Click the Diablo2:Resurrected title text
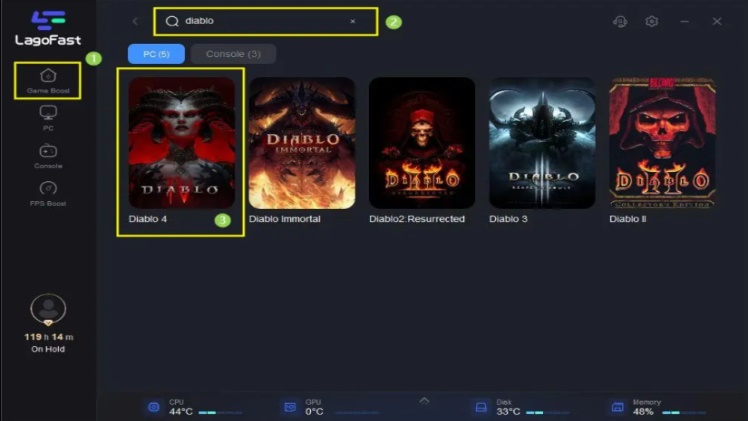748x421 pixels. tap(417, 219)
